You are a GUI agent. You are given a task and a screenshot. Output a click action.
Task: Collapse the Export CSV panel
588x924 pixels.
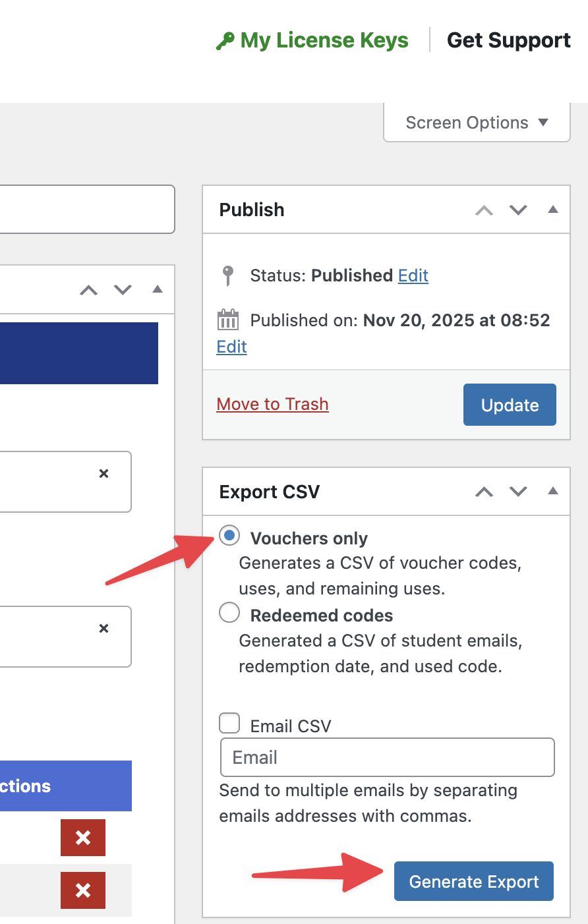pos(552,492)
